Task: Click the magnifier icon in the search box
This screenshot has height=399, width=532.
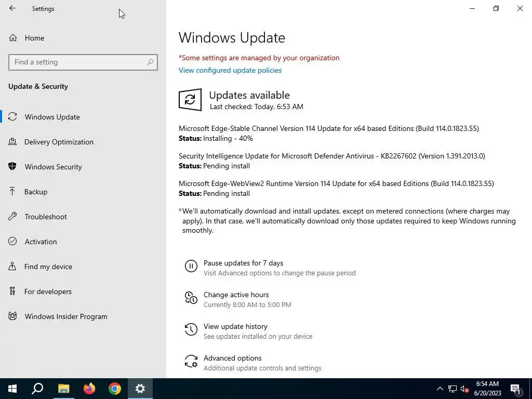Action: click(150, 62)
